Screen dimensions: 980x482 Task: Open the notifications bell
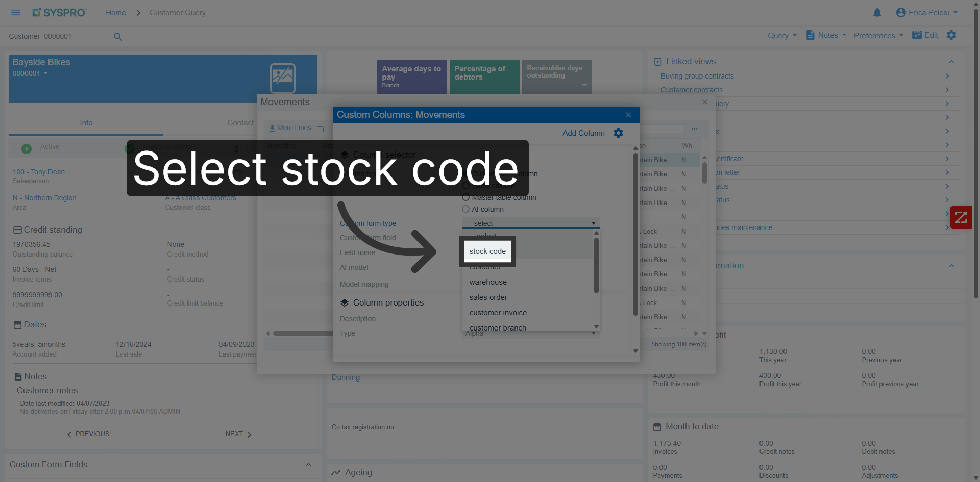(x=877, y=13)
